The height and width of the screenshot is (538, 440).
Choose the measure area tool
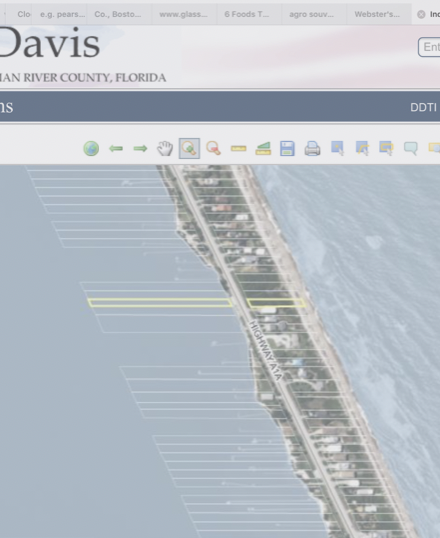pyautogui.click(x=263, y=149)
